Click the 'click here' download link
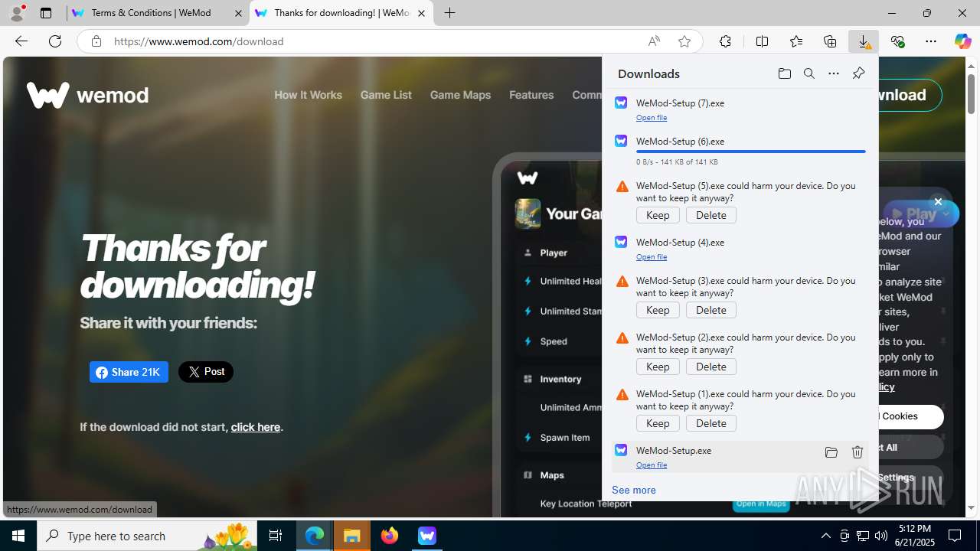This screenshot has width=980, height=551. click(256, 427)
